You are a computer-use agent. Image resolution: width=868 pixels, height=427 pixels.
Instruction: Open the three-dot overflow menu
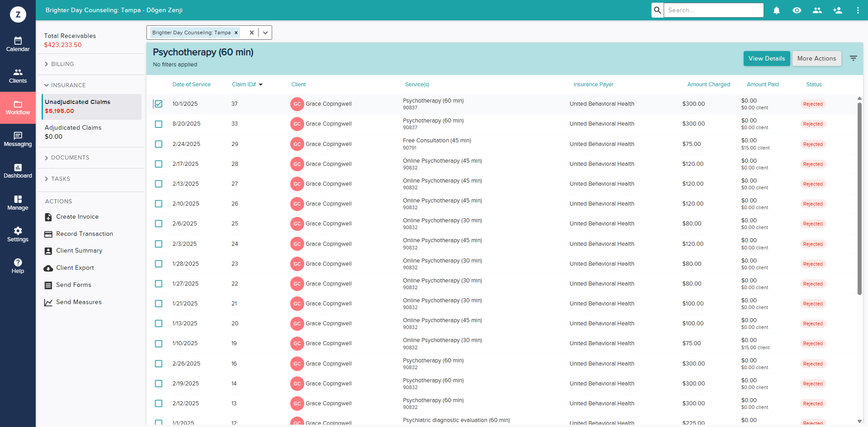[858, 10]
